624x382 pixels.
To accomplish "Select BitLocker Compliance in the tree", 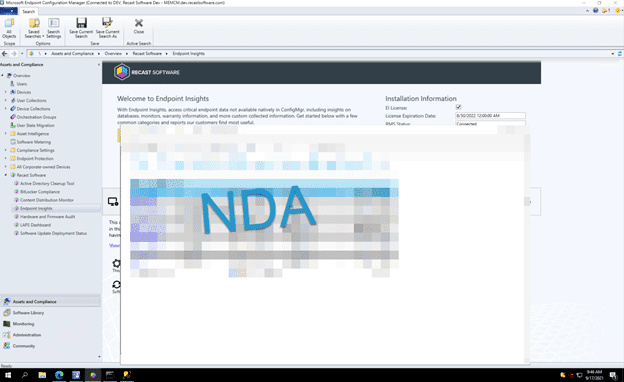I will (x=40, y=192).
